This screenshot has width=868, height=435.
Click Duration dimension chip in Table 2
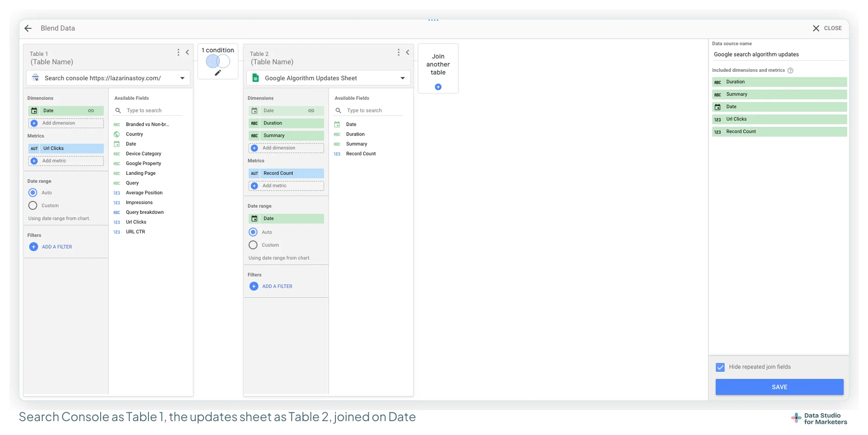pyautogui.click(x=286, y=123)
